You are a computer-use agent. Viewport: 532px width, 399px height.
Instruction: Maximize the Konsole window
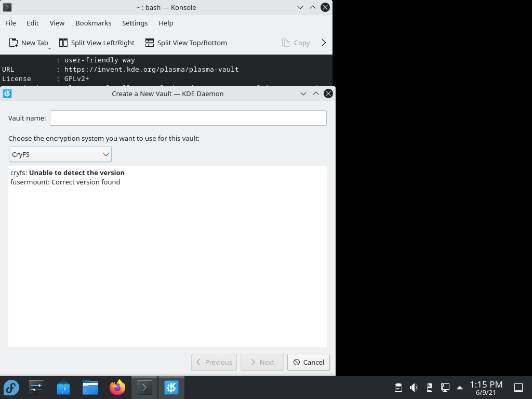313,7
